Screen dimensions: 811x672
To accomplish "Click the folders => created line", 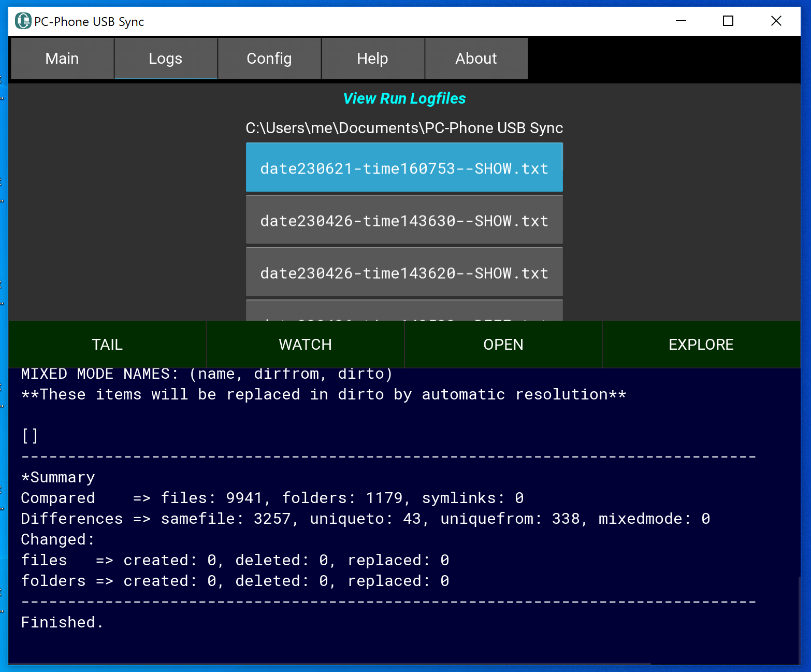I will pyautogui.click(x=235, y=581).
